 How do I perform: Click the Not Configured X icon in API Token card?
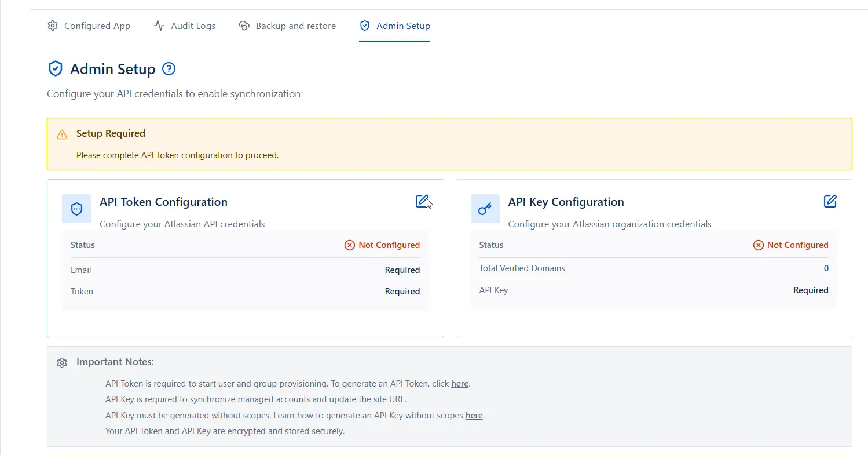[350, 245]
